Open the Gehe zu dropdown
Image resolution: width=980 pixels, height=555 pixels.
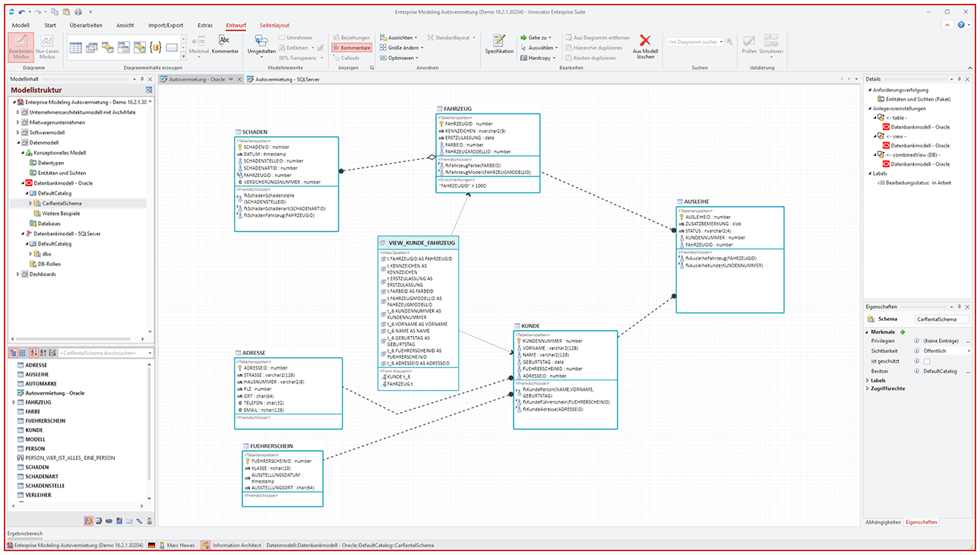pos(536,37)
